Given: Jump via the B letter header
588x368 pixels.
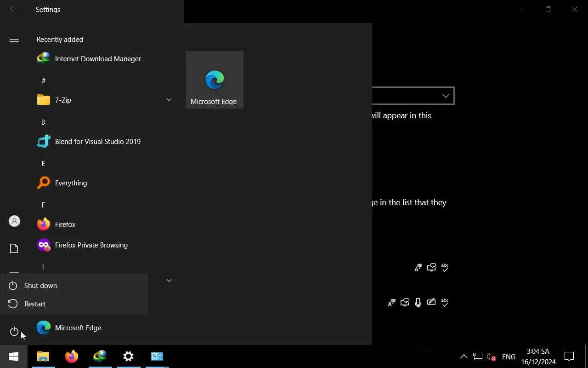Looking at the screenshot, I should (43, 122).
